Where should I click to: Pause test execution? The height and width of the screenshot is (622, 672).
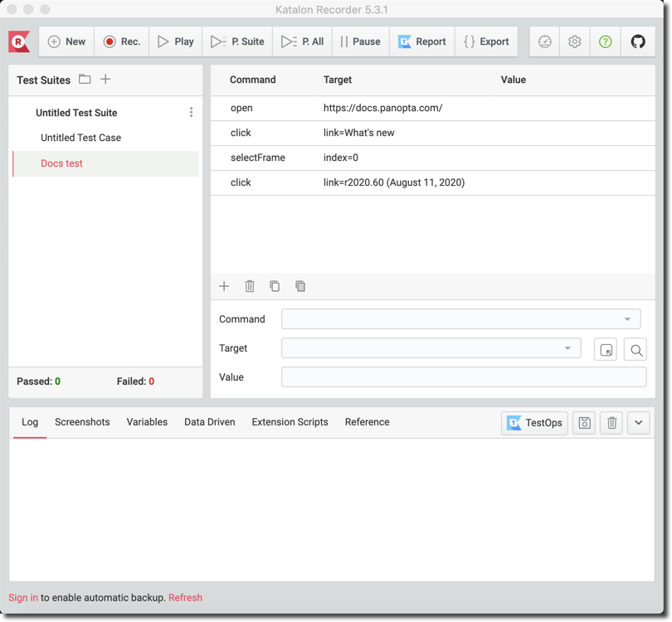pos(360,41)
